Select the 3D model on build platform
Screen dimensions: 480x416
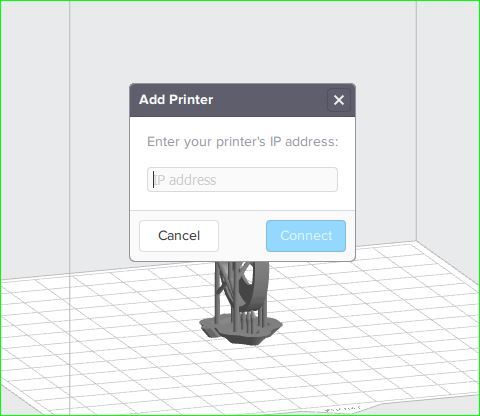tap(241, 303)
